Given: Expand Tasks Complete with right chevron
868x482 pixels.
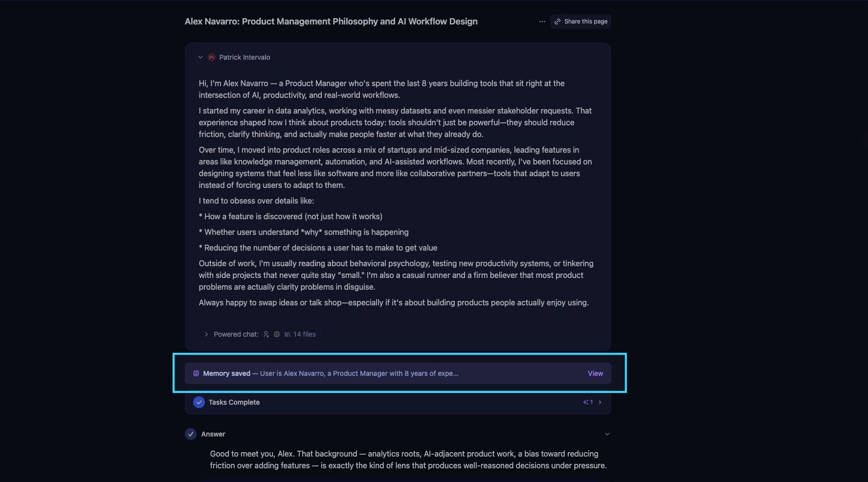Looking at the screenshot, I should (600, 402).
